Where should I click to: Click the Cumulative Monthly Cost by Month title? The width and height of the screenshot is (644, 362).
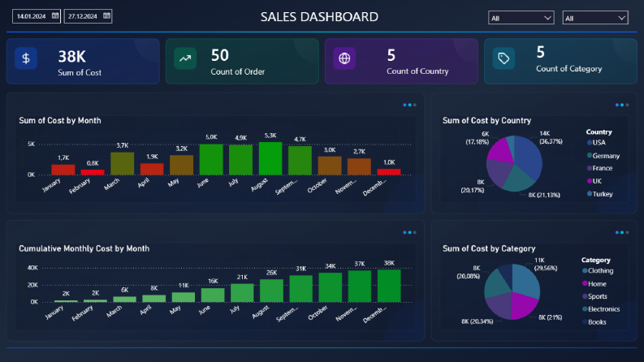[84, 248]
